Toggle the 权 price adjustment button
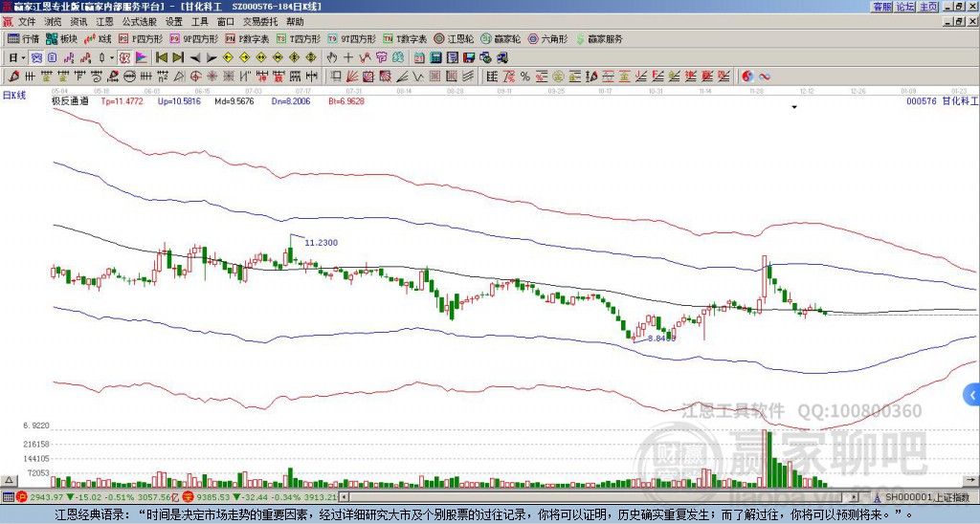The height and width of the screenshot is (524, 980). coord(124,58)
